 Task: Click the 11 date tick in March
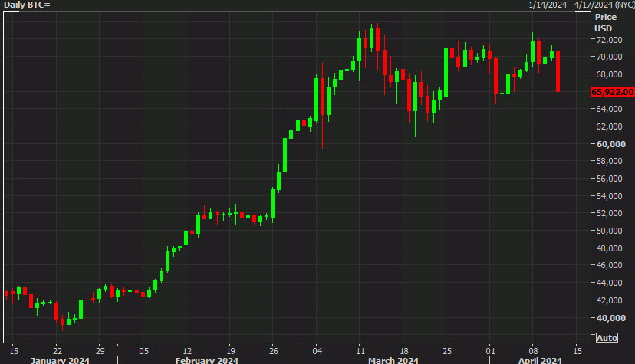pos(360,351)
